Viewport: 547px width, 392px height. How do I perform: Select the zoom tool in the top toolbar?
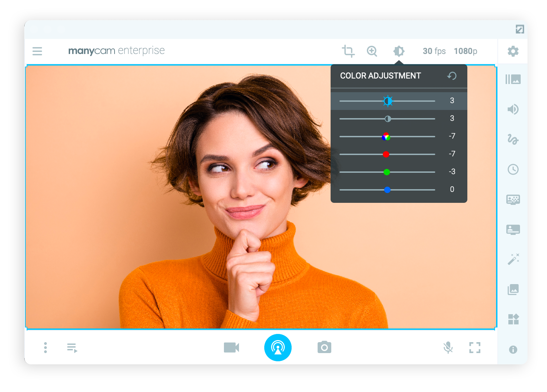[372, 51]
